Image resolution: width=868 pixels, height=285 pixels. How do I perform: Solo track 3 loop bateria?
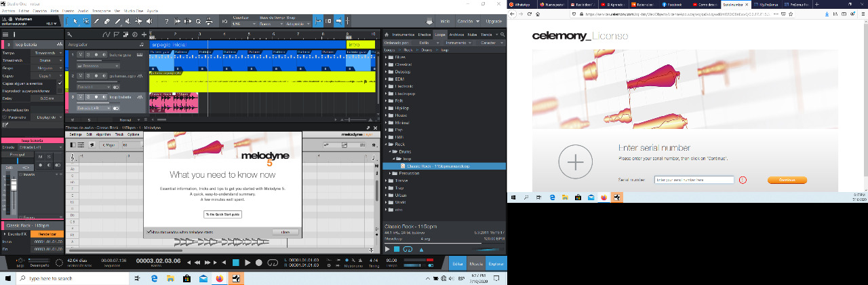(x=88, y=96)
